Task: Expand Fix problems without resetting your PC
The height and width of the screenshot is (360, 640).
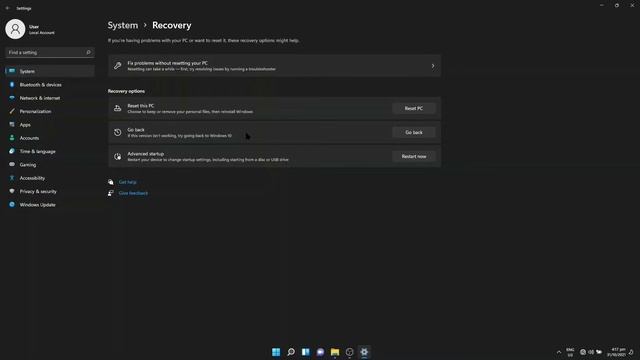Action: pos(274,66)
